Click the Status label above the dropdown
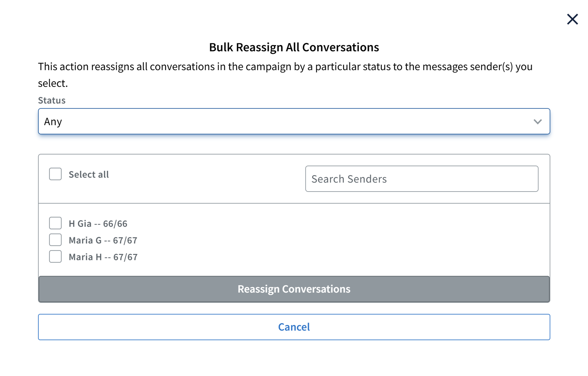This screenshot has width=588, height=376. [x=51, y=100]
